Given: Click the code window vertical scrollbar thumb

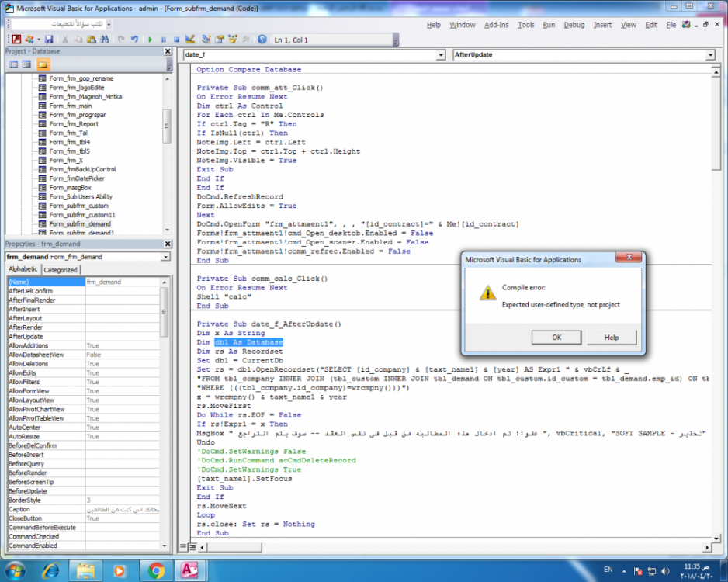Looking at the screenshot, I should 716,124.
